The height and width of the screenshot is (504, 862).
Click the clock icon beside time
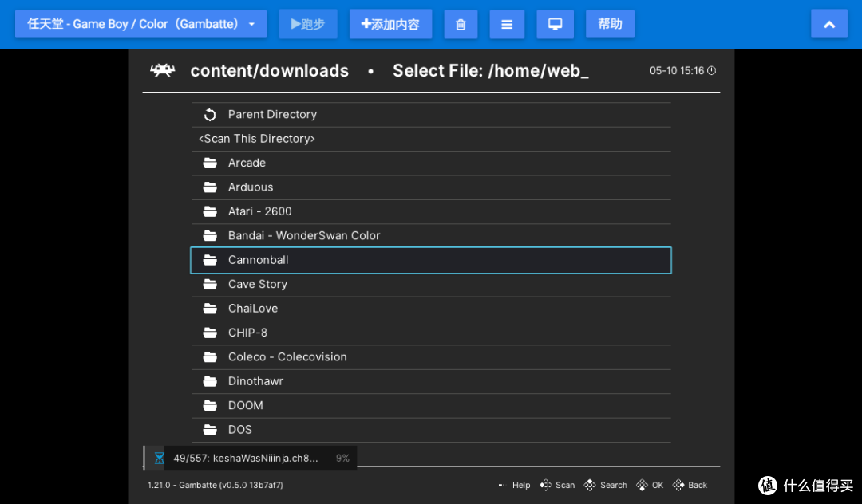711,70
